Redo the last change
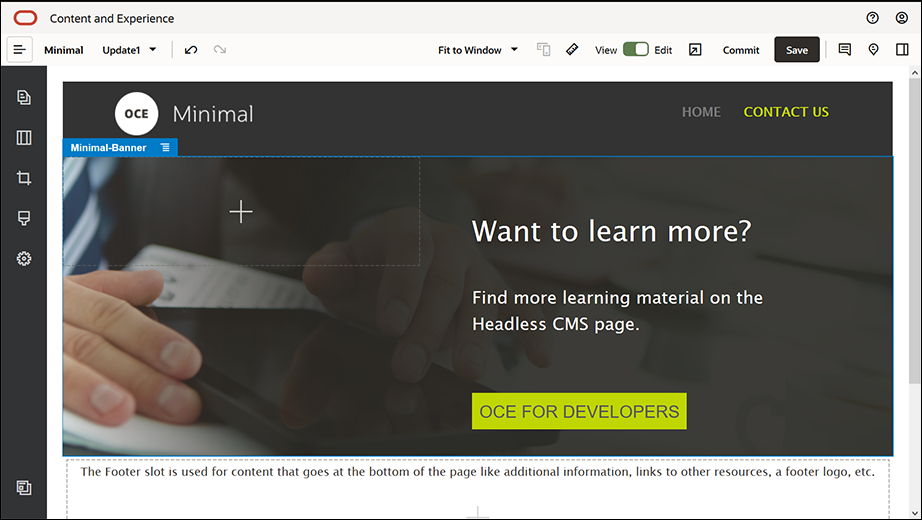This screenshot has height=520, width=922. (x=220, y=50)
